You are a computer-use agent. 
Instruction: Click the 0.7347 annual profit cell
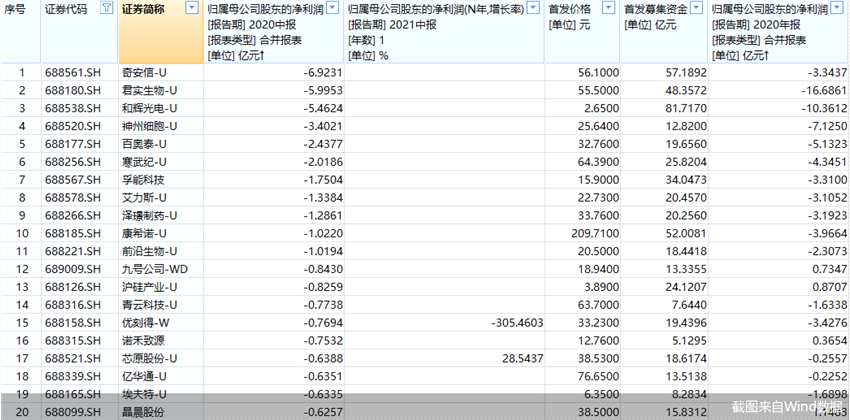click(829, 269)
